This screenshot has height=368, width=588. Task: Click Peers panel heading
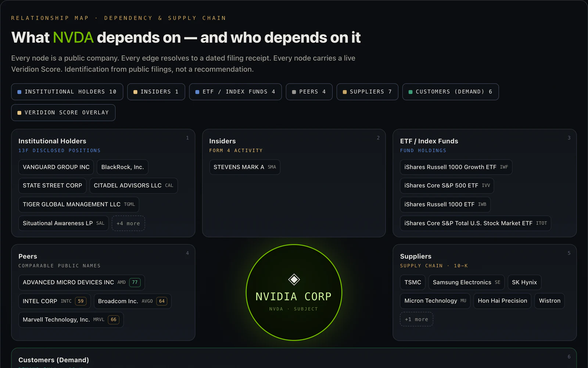pyautogui.click(x=28, y=256)
